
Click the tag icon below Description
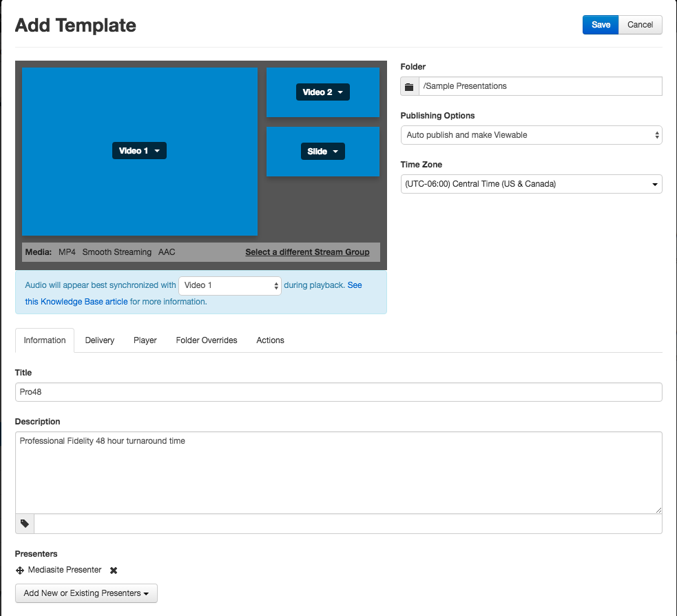pos(25,524)
